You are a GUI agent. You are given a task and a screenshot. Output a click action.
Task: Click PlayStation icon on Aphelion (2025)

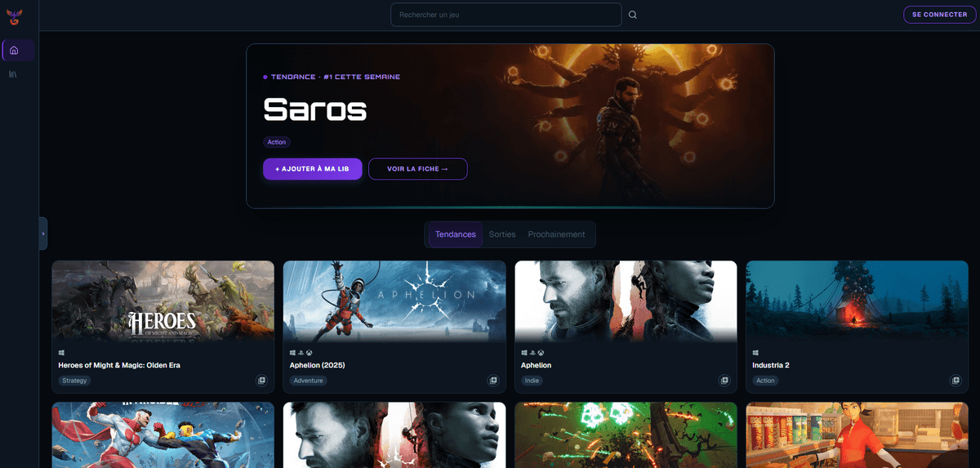pos(301,353)
